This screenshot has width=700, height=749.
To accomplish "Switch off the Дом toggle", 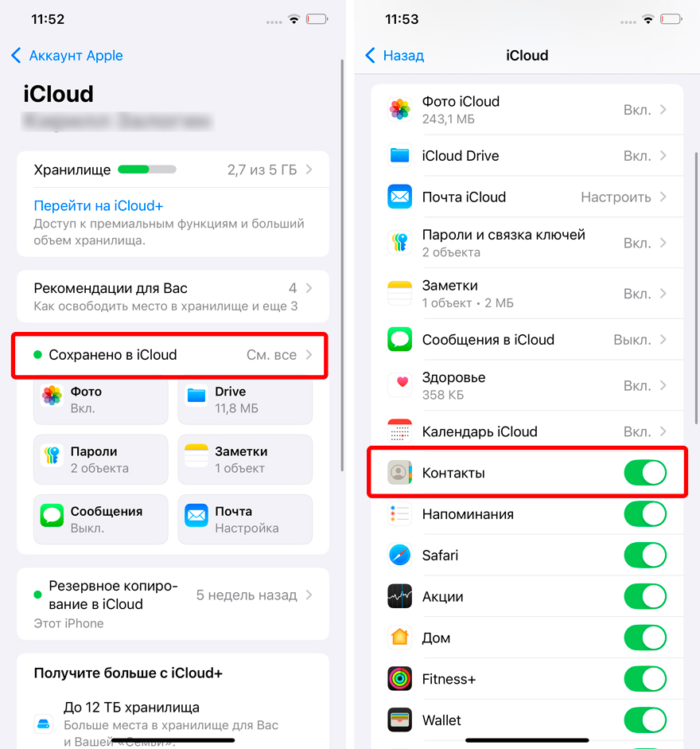I will point(645,638).
